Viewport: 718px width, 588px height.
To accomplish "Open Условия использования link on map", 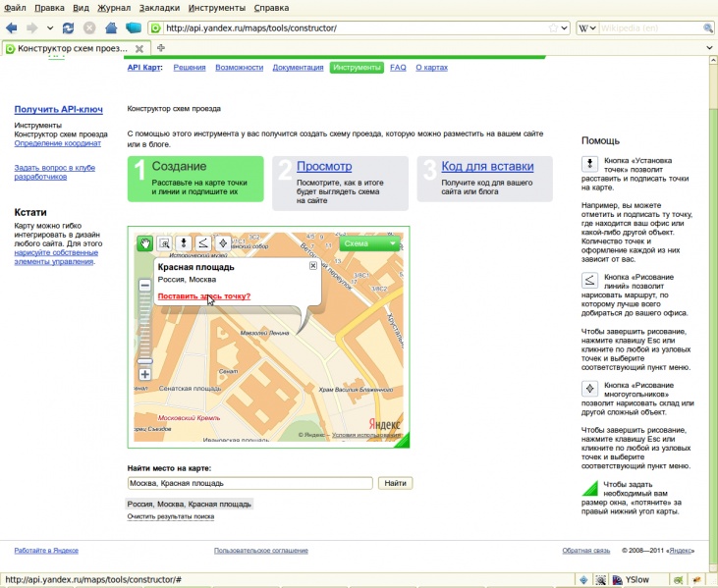I will point(366,435).
